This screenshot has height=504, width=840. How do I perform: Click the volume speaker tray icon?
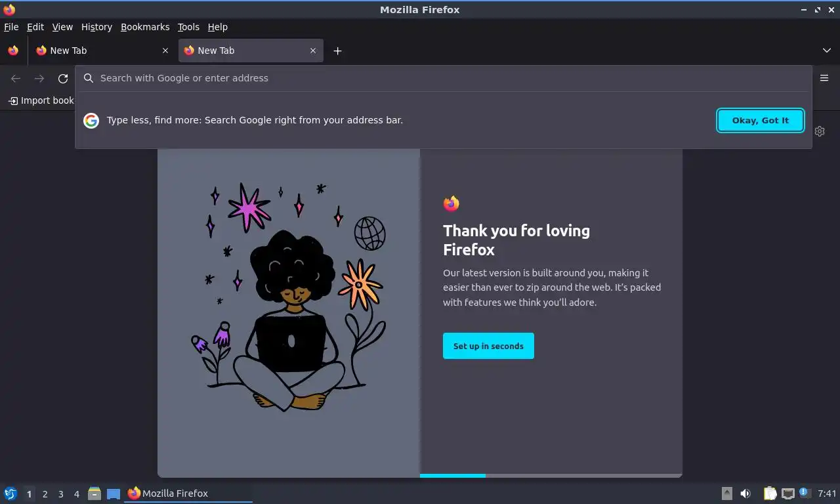(x=745, y=493)
